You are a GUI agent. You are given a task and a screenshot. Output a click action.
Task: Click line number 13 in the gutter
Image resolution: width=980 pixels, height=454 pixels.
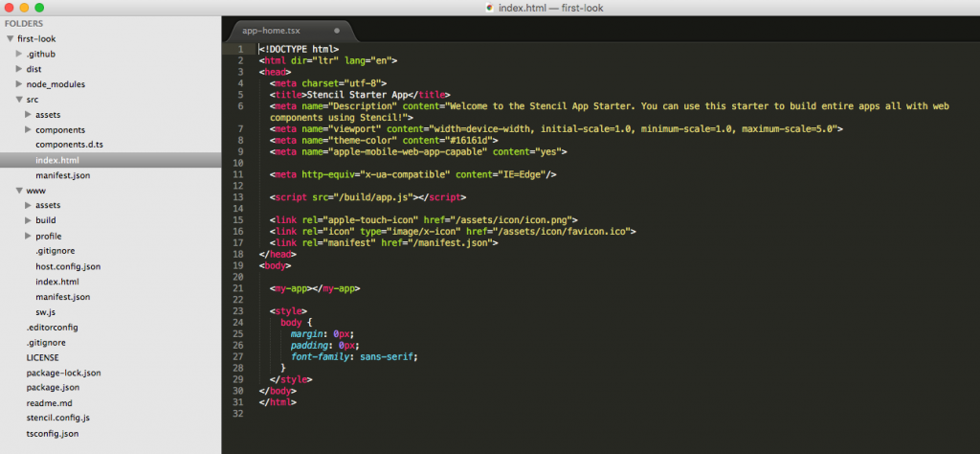point(239,196)
